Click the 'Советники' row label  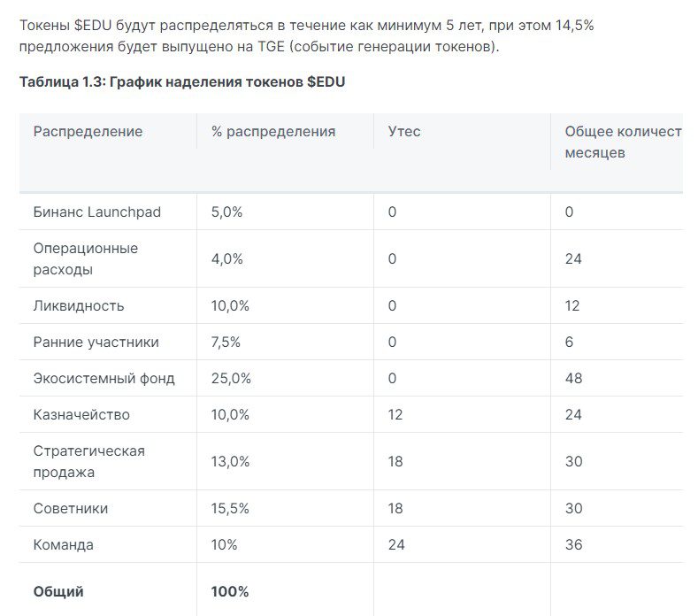[x=71, y=509]
